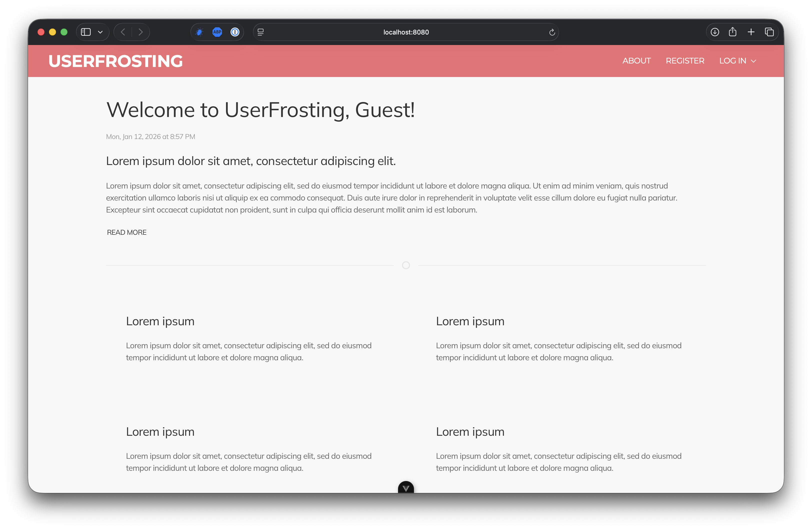Open the 1Password extension icon
Viewport: 812px width, 530px height.
(x=235, y=32)
